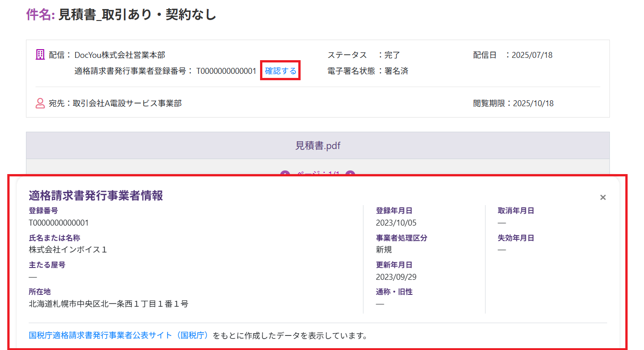Click the 閲覧期限 date 2025/10/18

533,103
